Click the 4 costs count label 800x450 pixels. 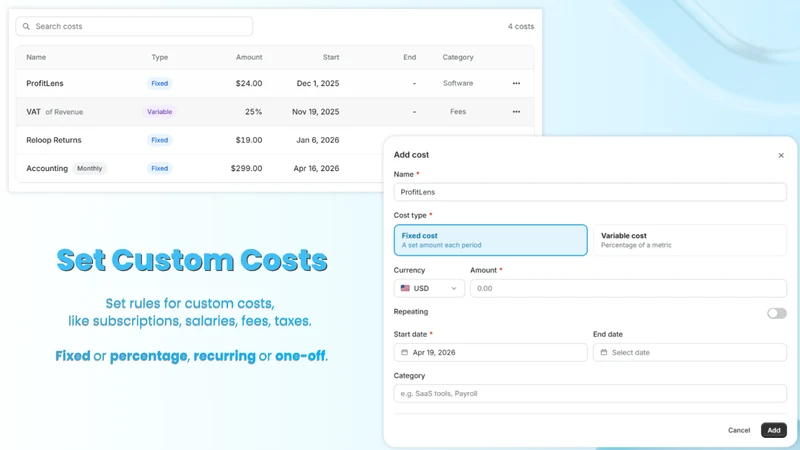tap(521, 27)
